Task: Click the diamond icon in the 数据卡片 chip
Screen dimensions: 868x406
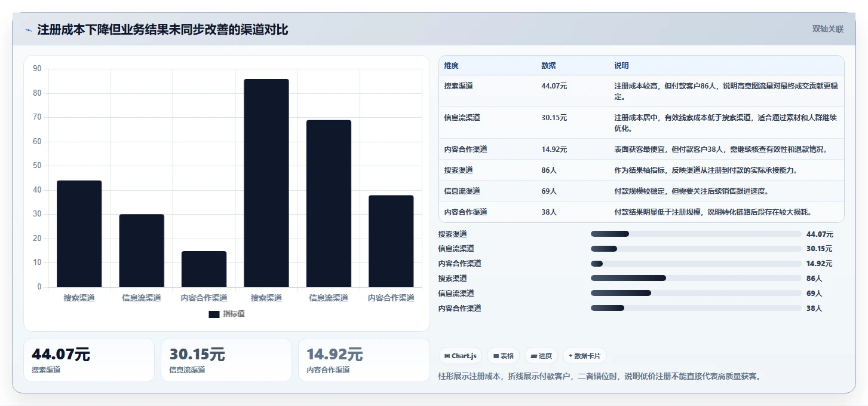Action: point(571,356)
